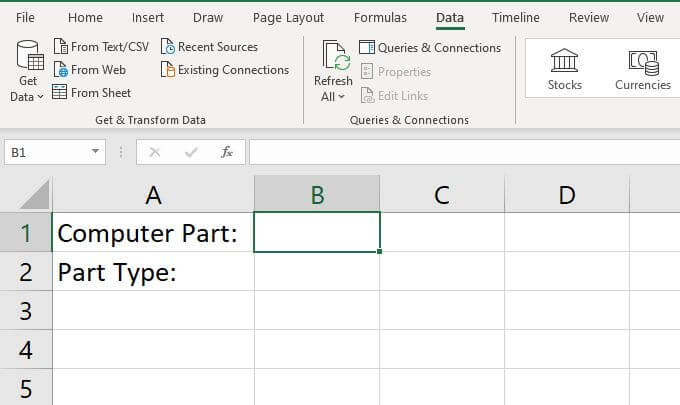Switch to the Formulas tab
This screenshot has height=405, width=680.
click(x=380, y=18)
